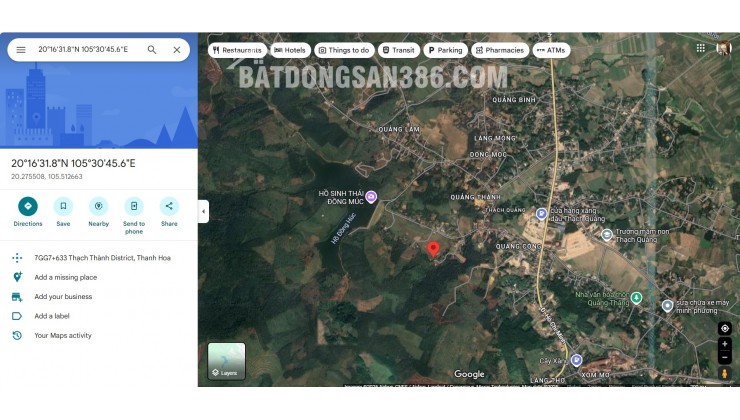Select Trường mầm non Thạch Quảng marker

[x=606, y=235]
